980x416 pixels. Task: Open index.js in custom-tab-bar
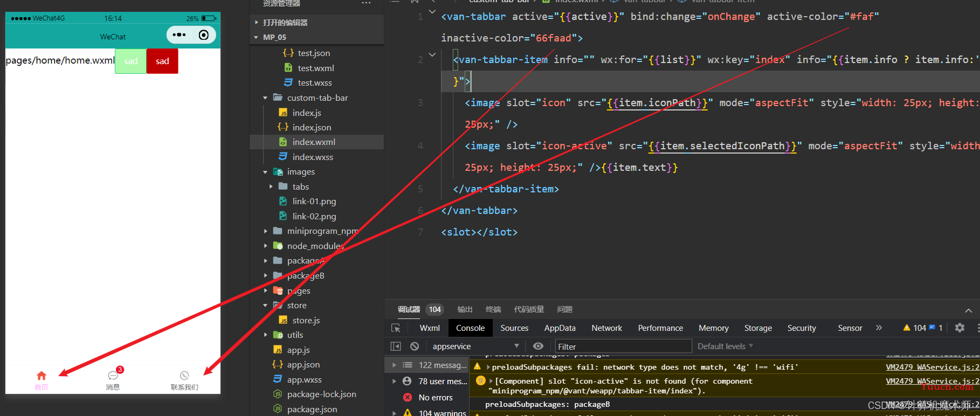pyautogui.click(x=307, y=113)
